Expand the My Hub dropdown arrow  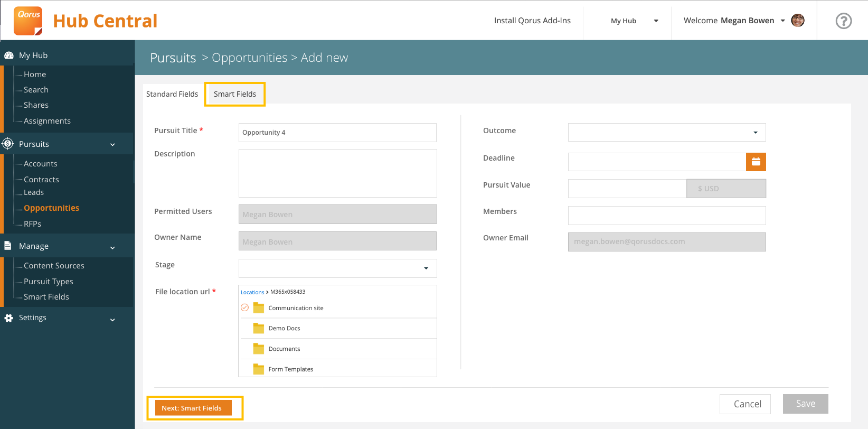pos(656,21)
